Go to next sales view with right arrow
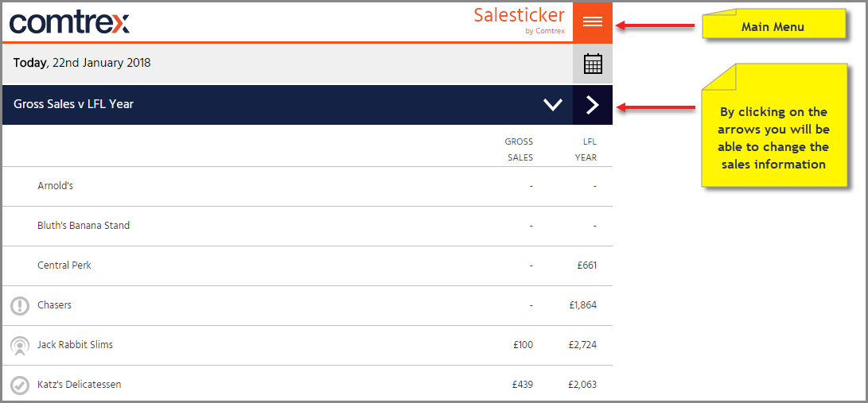Image resolution: width=868 pixels, height=403 pixels. coord(592,104)
